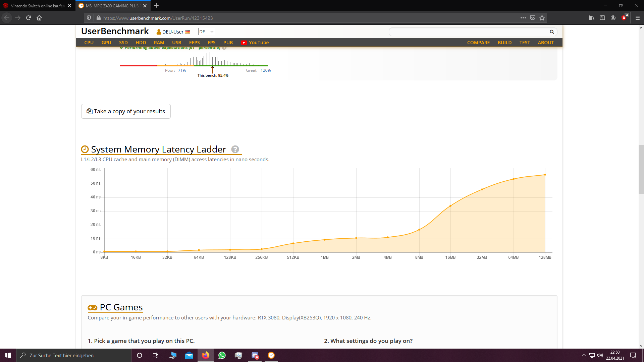The width and height of the screenshot is (644, 362).
Task: Open the page actions three-dots menu
Action: (x=523, y=18)
